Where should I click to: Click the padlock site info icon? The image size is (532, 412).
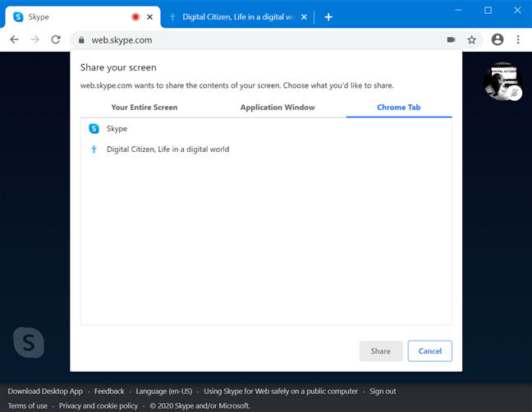pyautogui.click(x=81, y=40)
